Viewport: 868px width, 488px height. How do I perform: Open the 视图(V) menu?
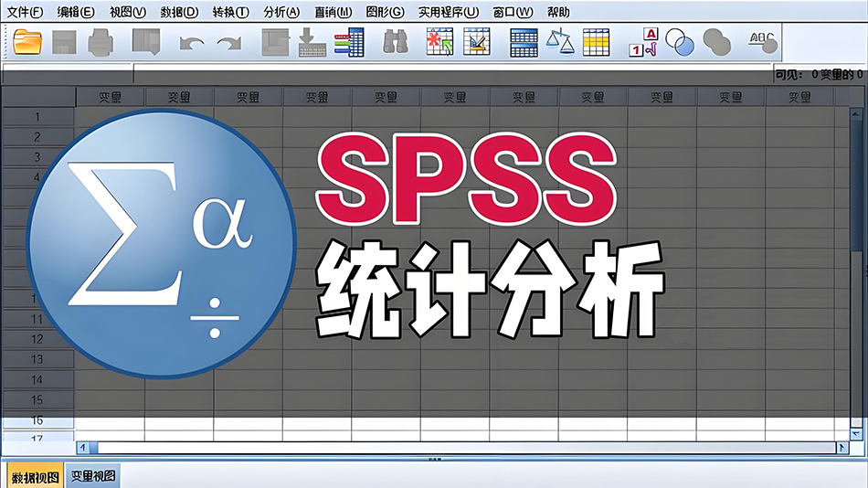point(128,12)
